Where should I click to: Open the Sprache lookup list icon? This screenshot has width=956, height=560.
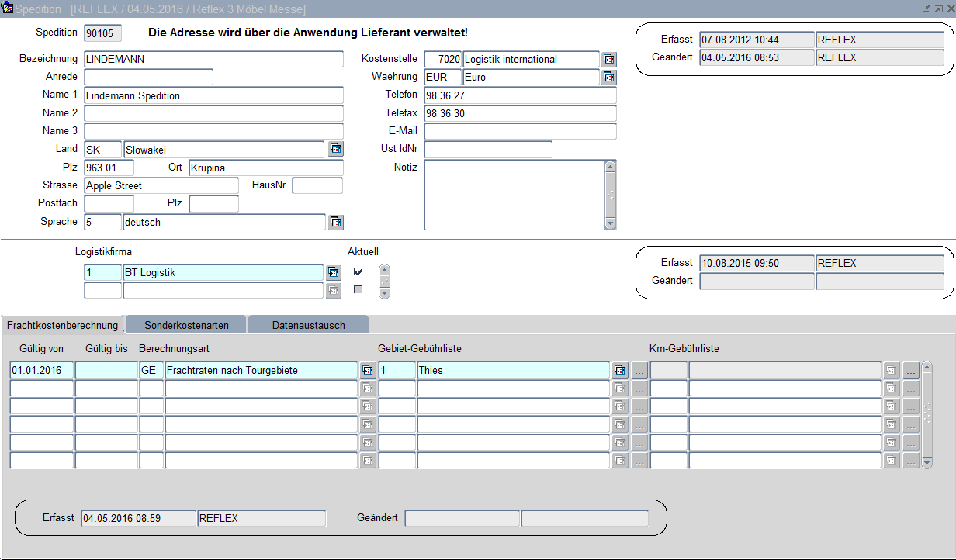coord(335,223)
